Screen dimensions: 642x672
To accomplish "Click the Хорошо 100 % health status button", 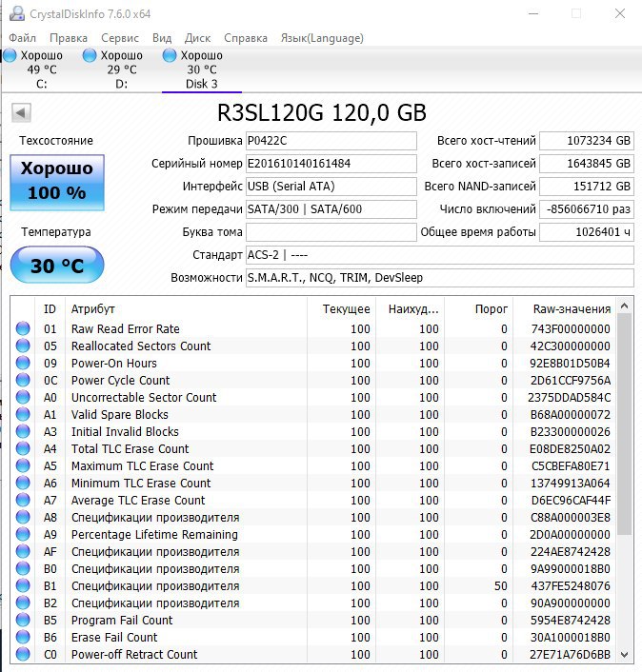I will [x=57, y=183].
